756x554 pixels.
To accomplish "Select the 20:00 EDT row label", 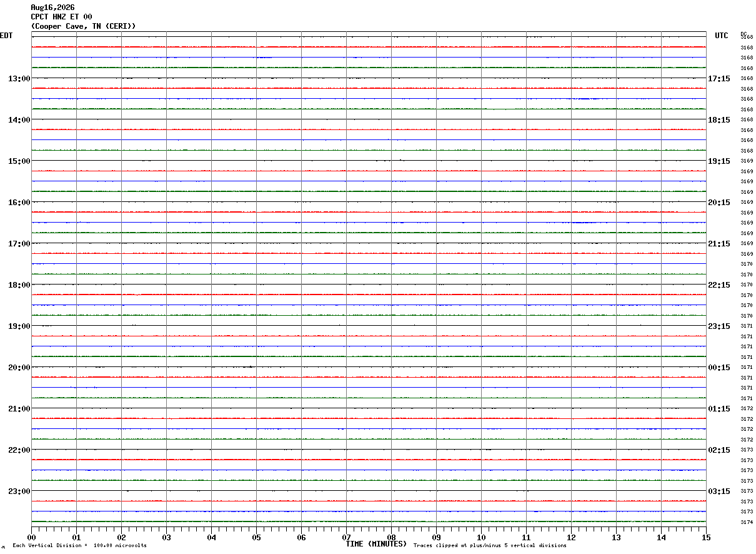I will tap(19, 367).
